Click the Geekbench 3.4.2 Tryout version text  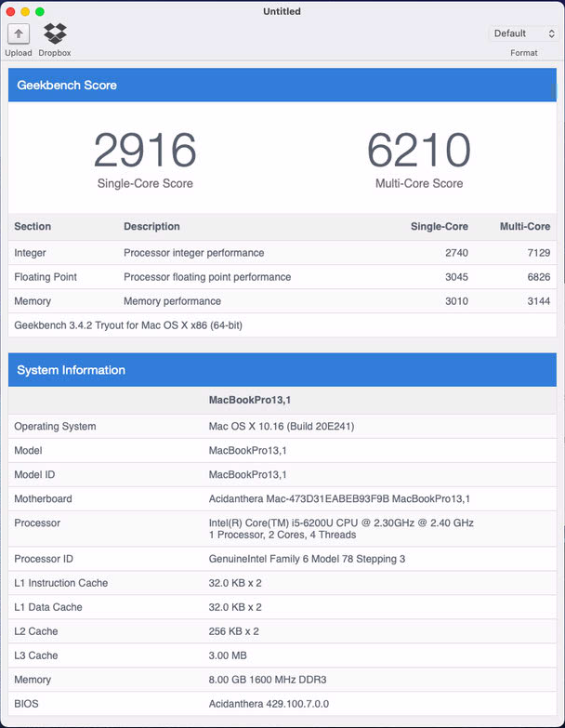pyautogui.click(x=128, y=325)
